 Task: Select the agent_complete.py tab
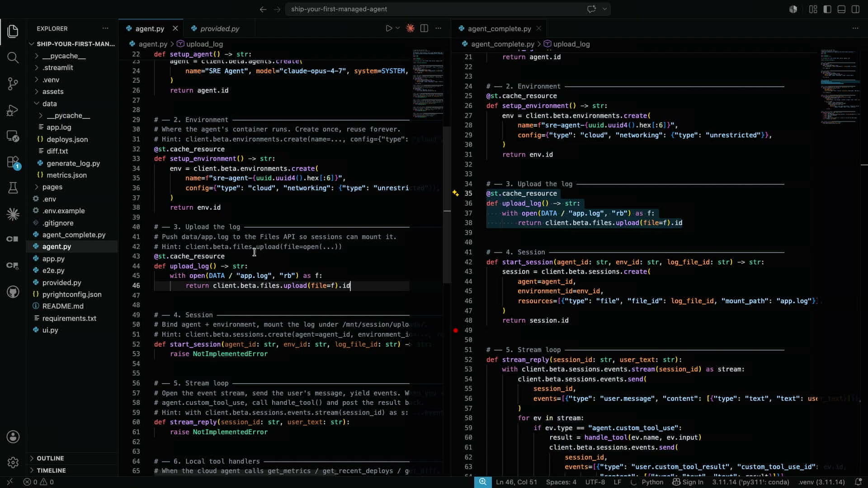pos(499,28)
